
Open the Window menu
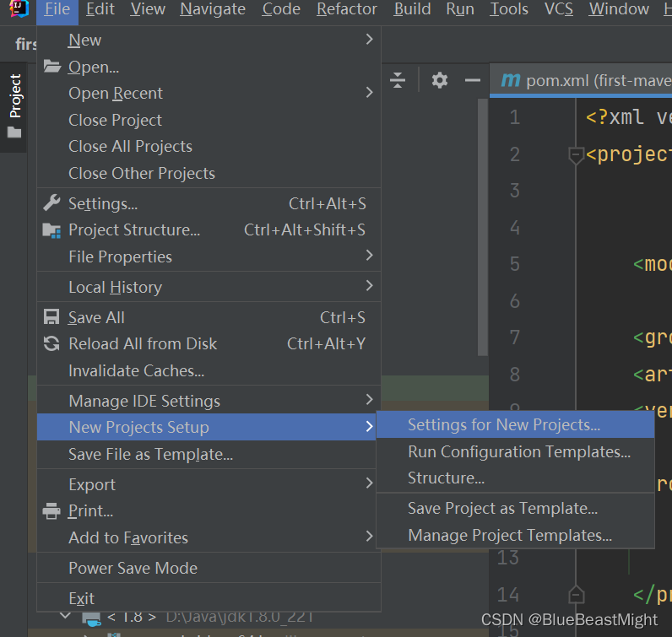click(x=619, y=9)
